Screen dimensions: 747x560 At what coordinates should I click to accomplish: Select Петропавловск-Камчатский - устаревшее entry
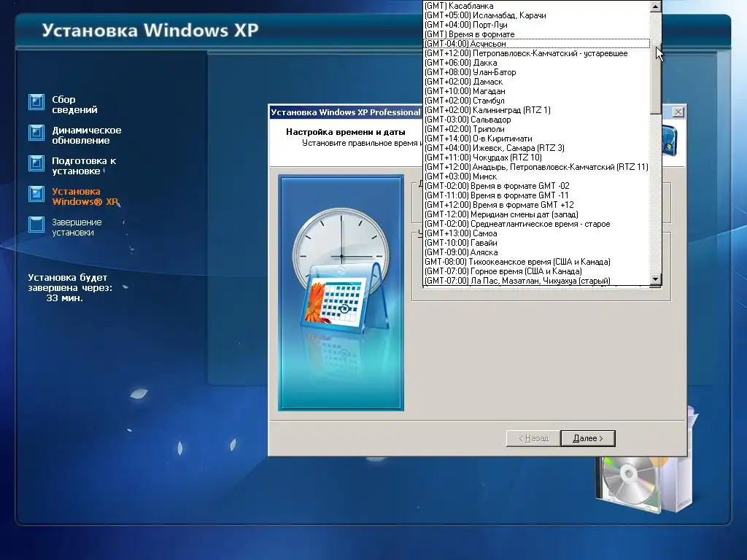tap(536, 53)
